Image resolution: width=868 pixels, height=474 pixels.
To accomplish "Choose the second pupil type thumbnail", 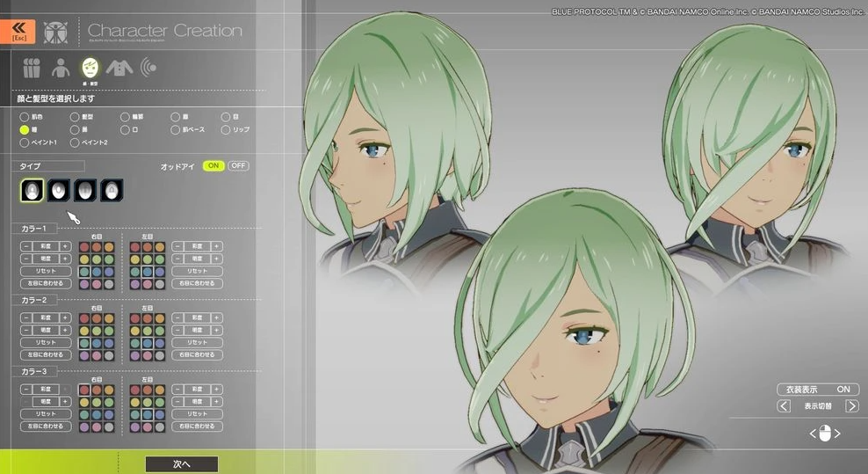I will [x=58, y=190].
